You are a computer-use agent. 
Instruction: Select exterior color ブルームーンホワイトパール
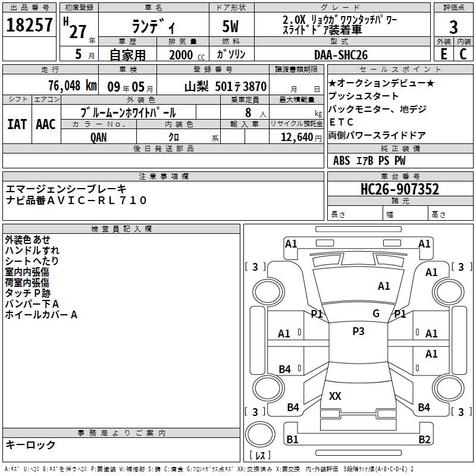tap(128, 112)
